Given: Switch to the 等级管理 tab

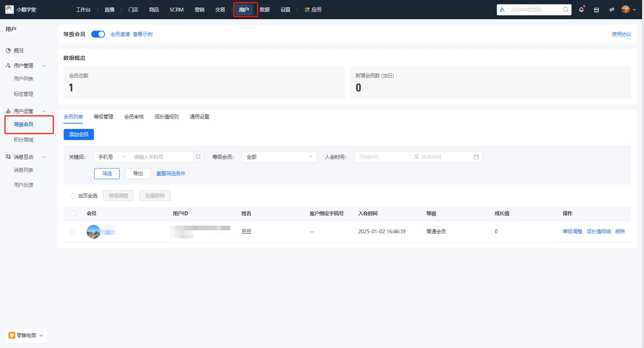Looking at the screenshot, I should point(103,117).
